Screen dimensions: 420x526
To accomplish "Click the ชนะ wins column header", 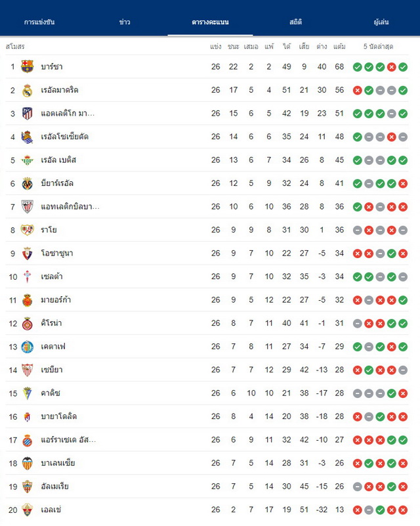I will 233,46.
